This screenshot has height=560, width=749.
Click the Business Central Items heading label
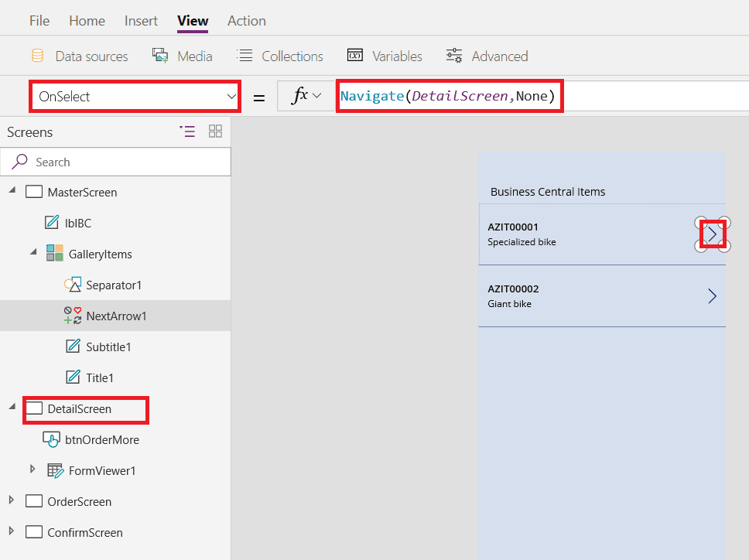coord(547,192)
